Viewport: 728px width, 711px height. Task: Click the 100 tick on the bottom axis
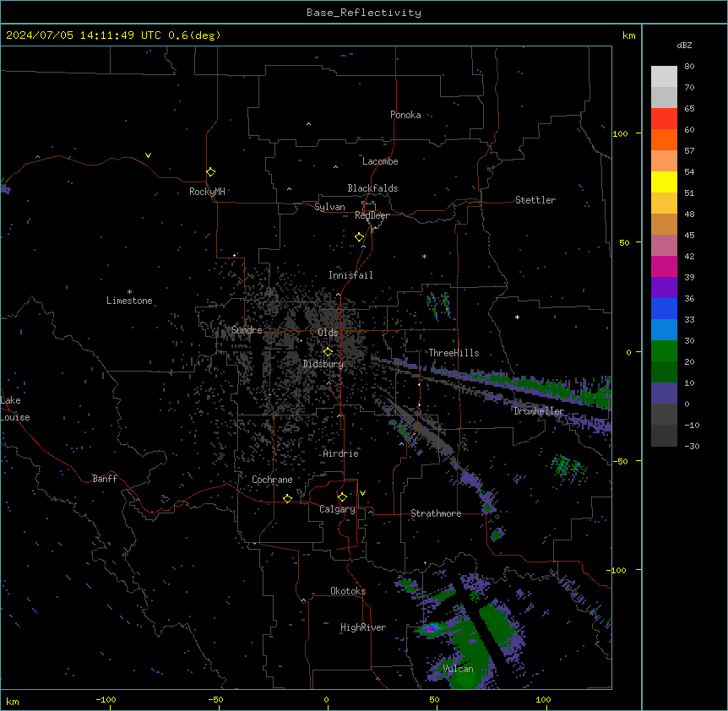[543, 700]
